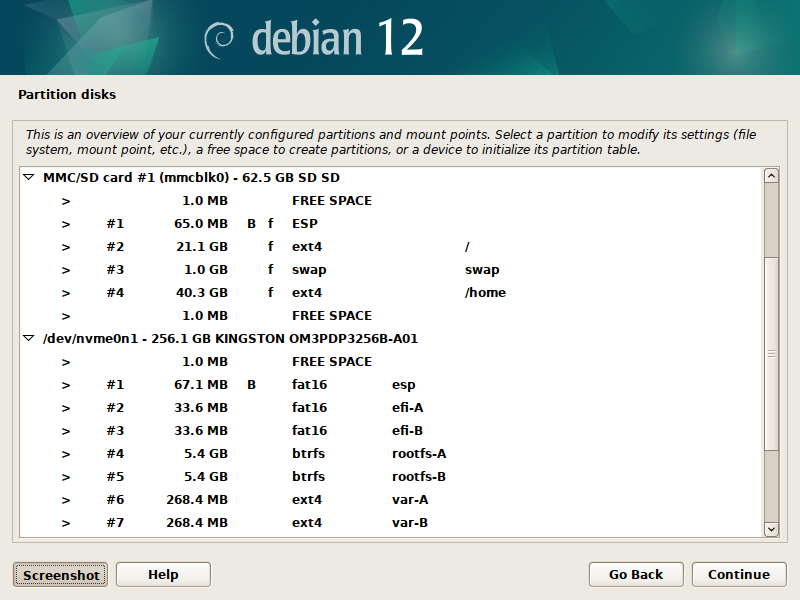Select the rootfs-B btrfs partition
This screenshot has height=600, width=800.
(391, 477)
